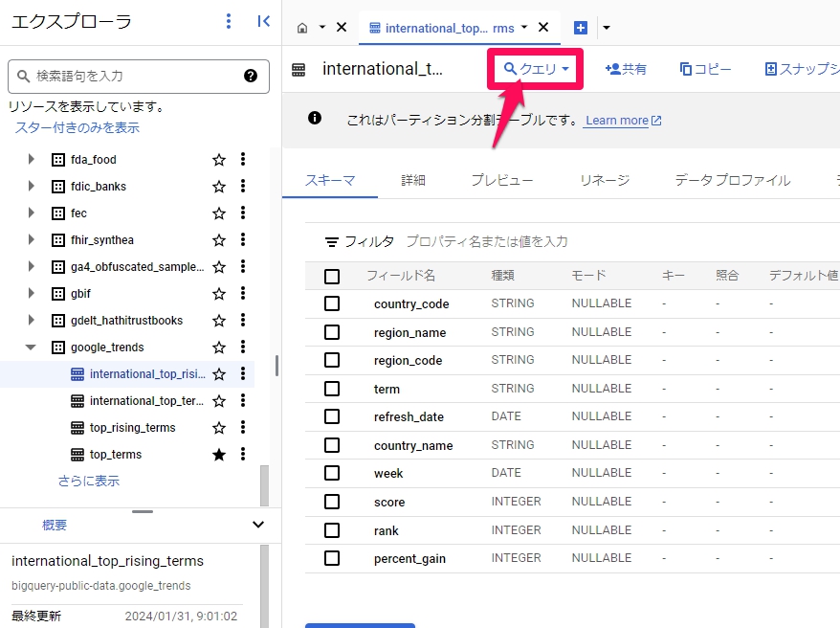Focus the Explorer search input field

138,76
